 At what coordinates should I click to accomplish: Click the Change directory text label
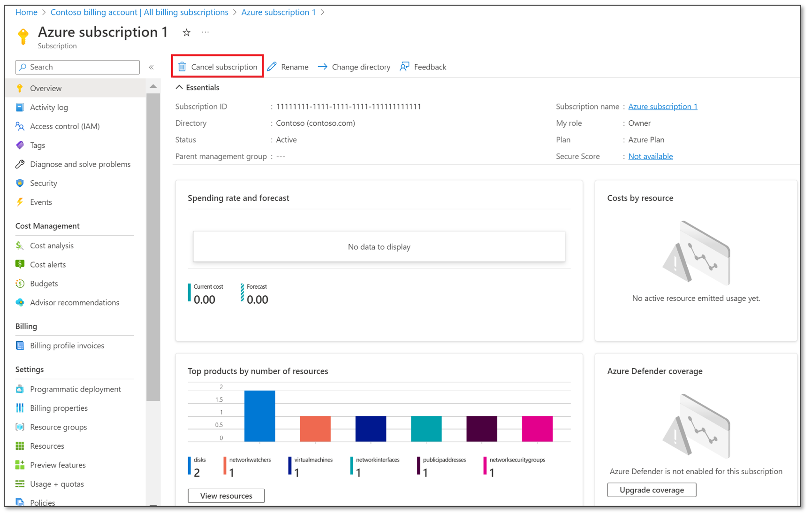click(361, 67)
